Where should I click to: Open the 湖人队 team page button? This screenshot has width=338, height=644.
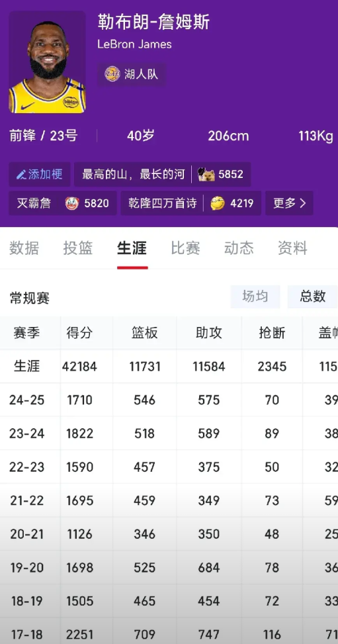[132, 74]
